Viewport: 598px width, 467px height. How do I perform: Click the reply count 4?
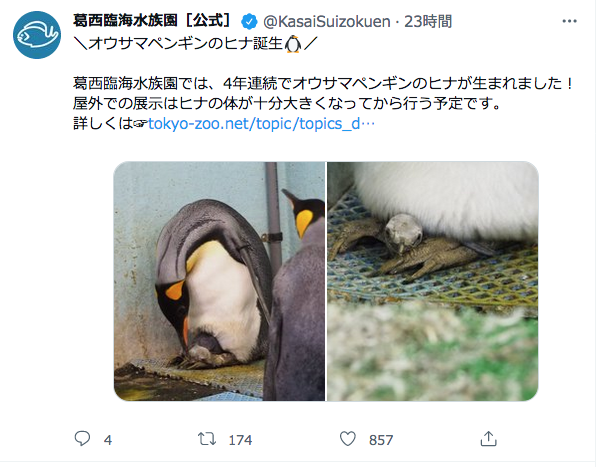(108, 440)
